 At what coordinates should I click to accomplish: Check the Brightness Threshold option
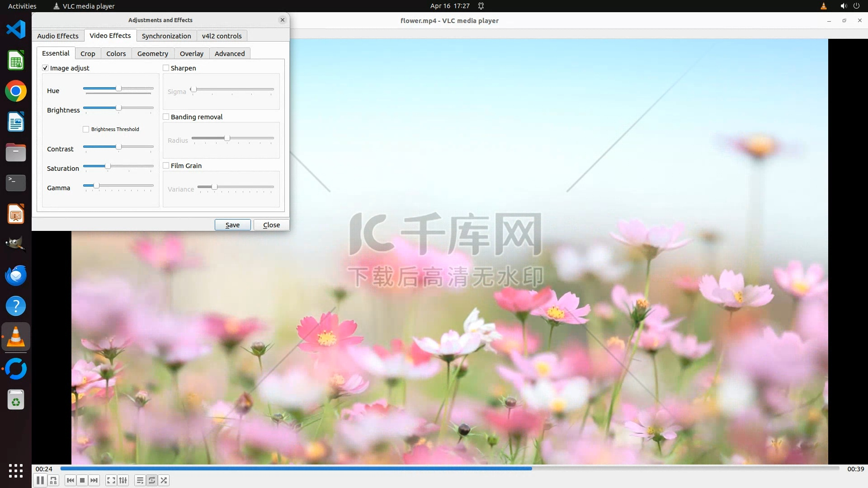coord(86,129)
